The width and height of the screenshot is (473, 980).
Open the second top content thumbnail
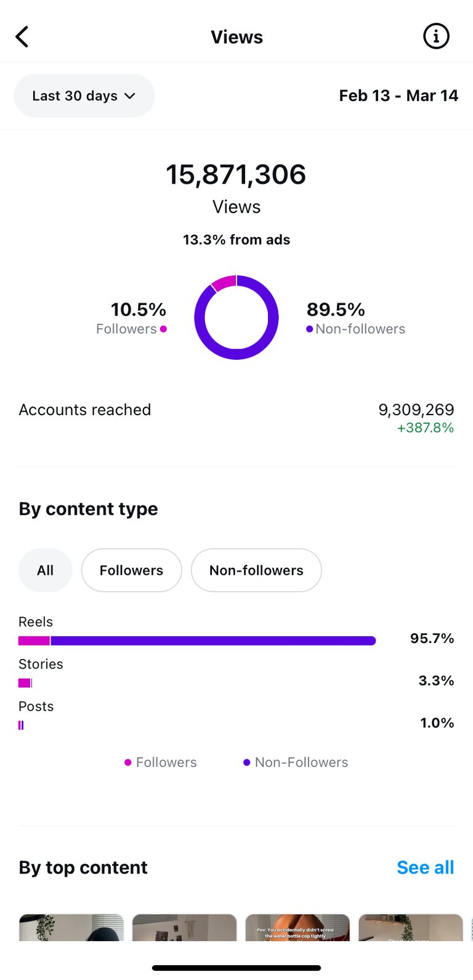click(185, 927)
